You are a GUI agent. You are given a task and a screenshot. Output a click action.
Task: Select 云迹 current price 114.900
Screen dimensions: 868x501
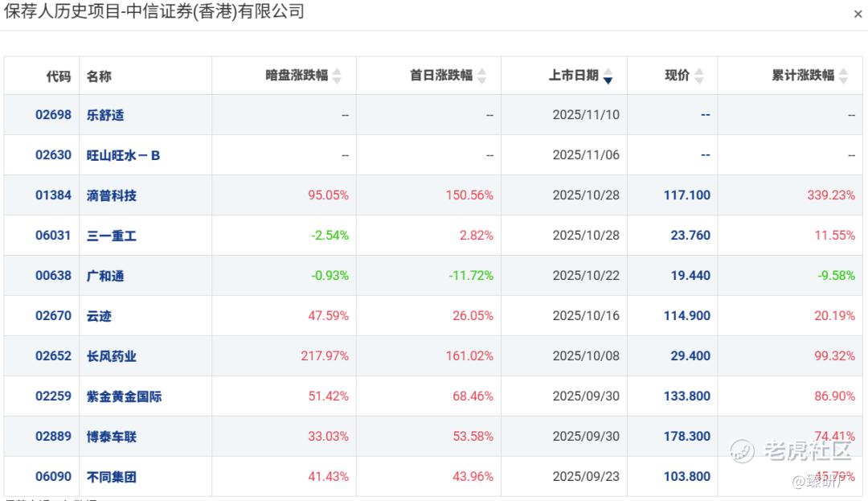(687, 315)
